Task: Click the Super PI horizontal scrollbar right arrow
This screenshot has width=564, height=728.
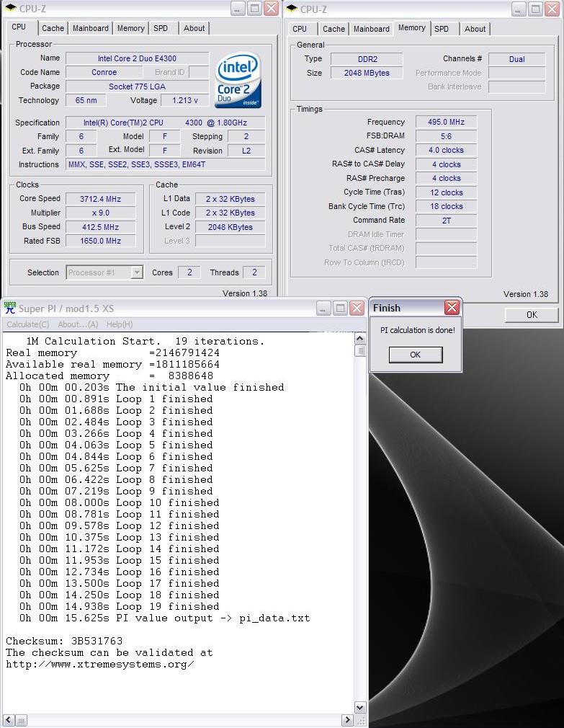Action: (x=347, y=720)
